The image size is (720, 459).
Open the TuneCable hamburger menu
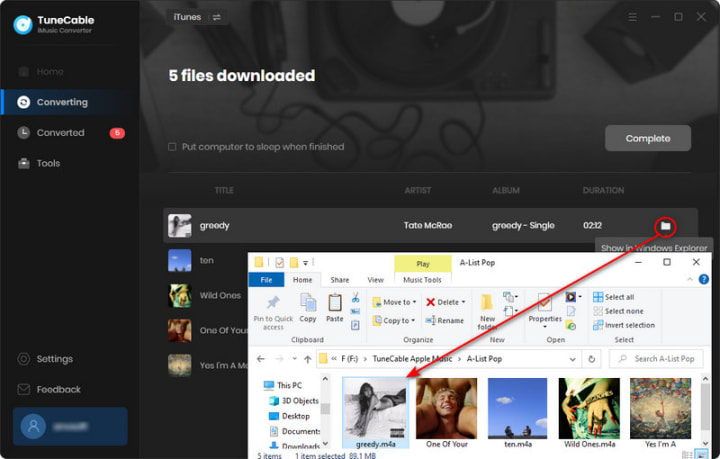tap(632, 17)
